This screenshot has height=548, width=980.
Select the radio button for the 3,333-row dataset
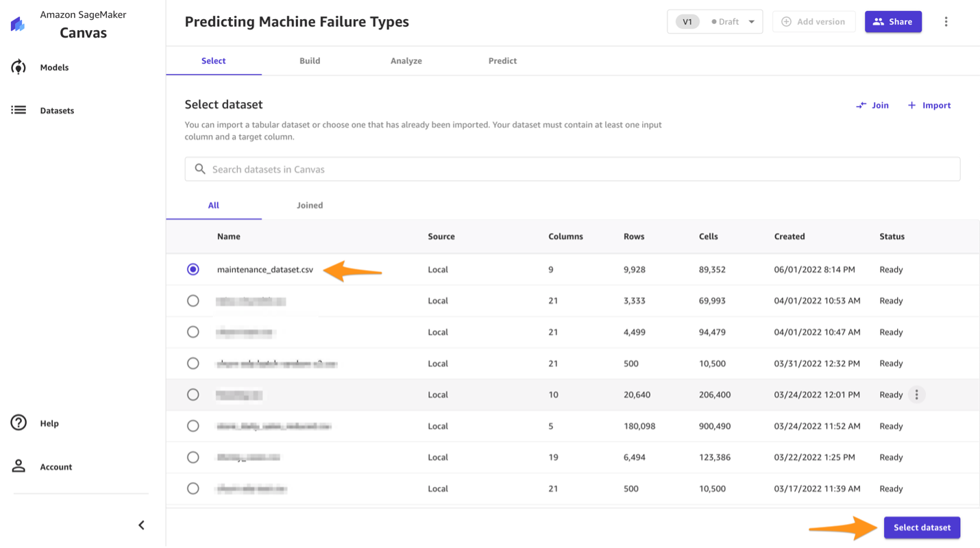(x=193, y=301)
